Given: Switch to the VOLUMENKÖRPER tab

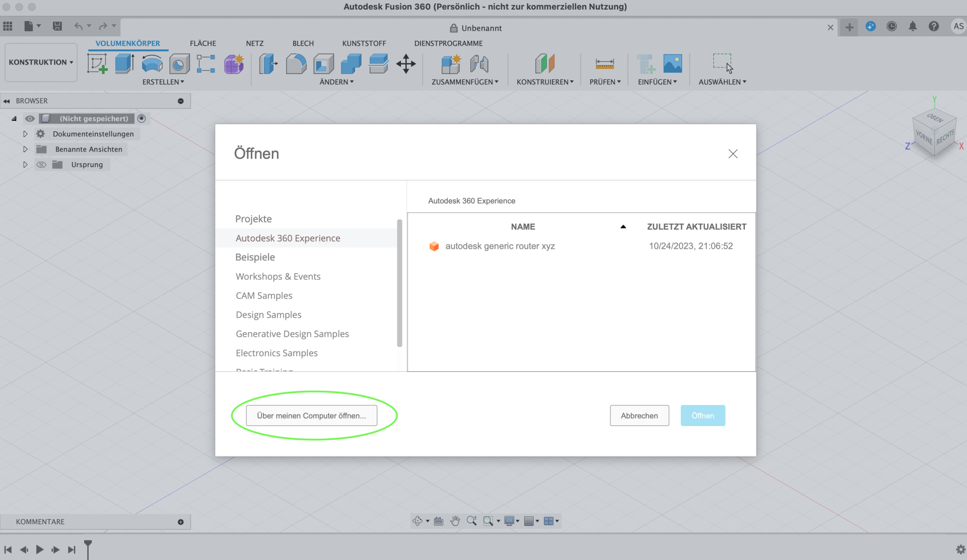Looking at the screenshot, I should tap(128, 43).
